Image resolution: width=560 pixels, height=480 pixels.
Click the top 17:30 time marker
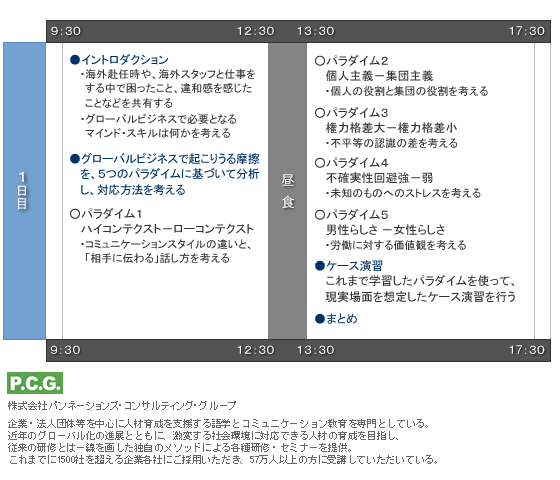527,31
